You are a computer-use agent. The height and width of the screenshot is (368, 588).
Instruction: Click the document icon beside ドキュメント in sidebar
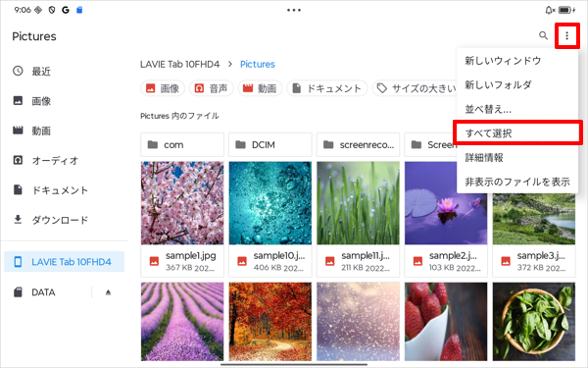pyautogui.click(x=18, y=189)
